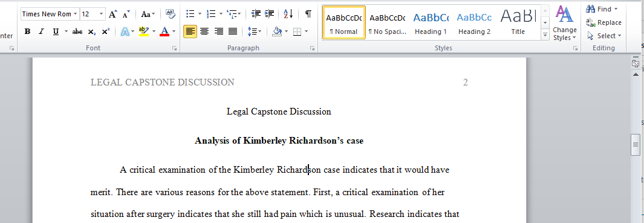Open the Styles pane launcher
Viewport: 644px width, 223px height.
point(575,48)
